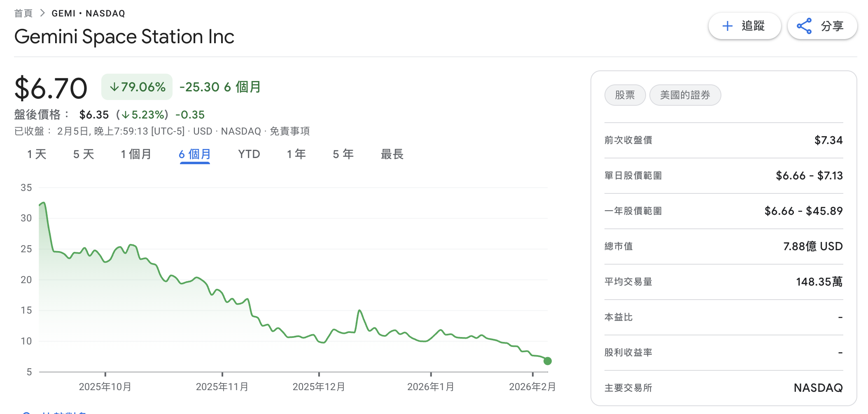The image size is (868, 414).
Task: Click the 股票 category chip
Action: click(625, 95)
